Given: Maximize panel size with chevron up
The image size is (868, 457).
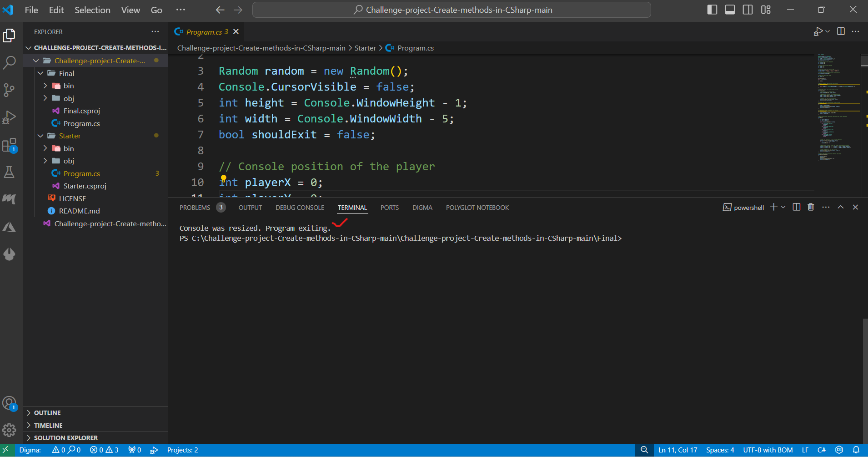Looking at the screenshot, I should coord(841,207).
